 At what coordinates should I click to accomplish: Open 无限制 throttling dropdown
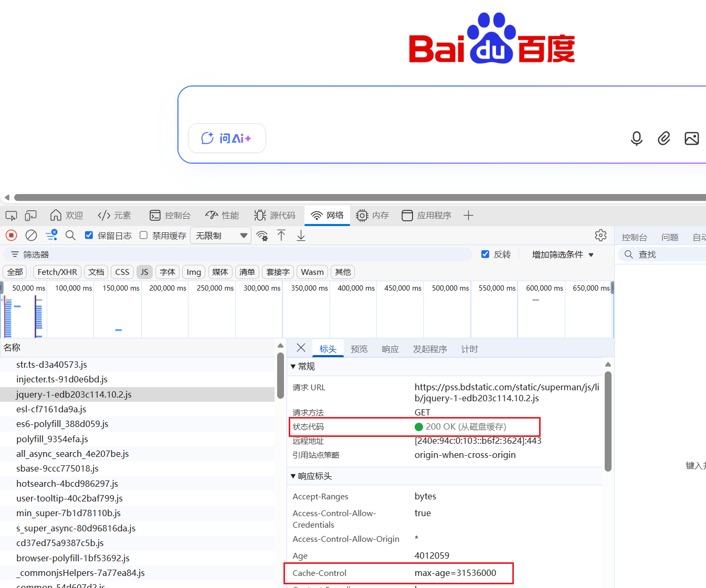coord(221,236)
